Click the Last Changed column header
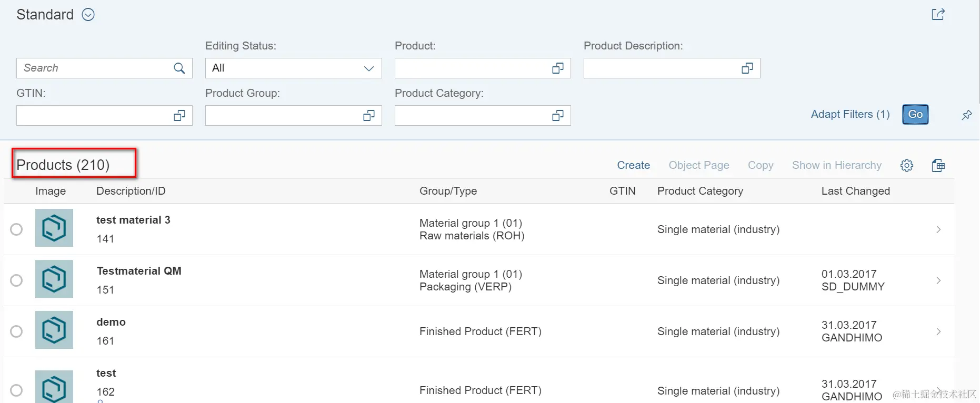 [x=855, y=191]
